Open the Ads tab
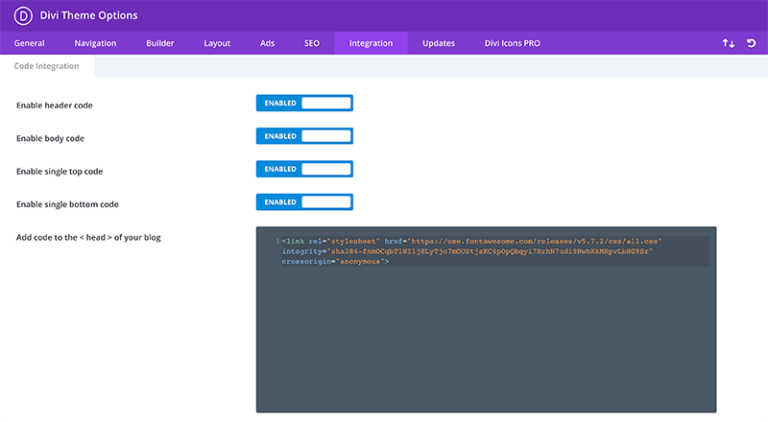 [267, 43]
